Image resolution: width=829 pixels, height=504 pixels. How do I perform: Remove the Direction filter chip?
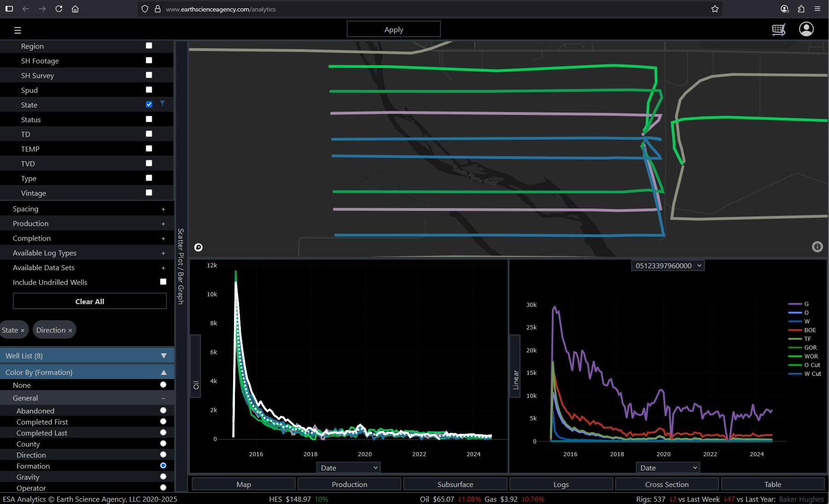70,330
